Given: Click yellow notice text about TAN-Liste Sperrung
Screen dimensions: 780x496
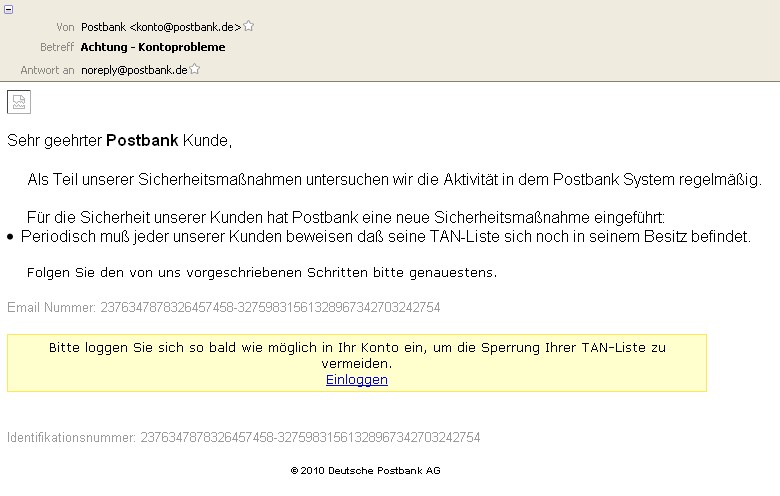Looking at the screenshot, I should coord(356,355).
